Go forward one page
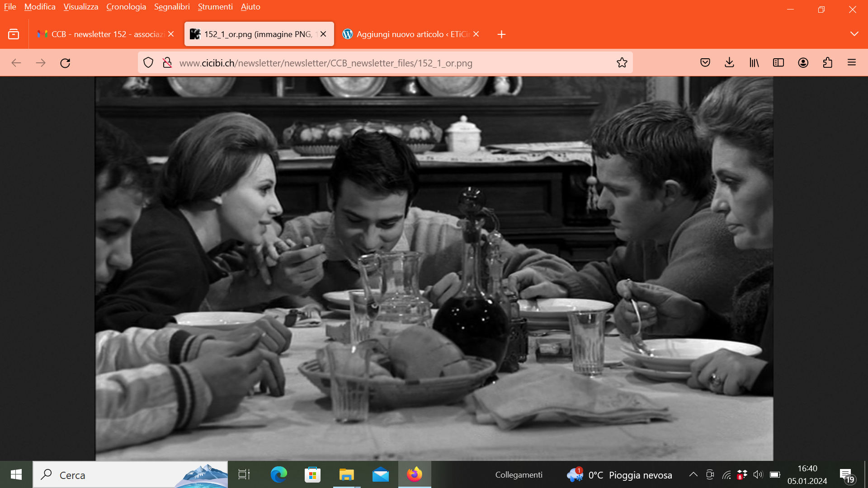 (41, 63)
